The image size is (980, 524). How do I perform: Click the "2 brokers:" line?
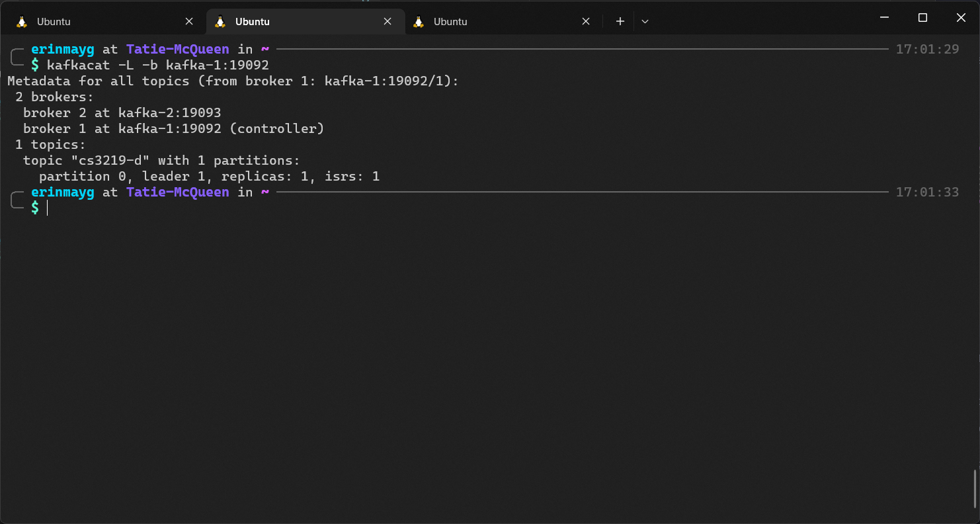click(x=55, y=97)
